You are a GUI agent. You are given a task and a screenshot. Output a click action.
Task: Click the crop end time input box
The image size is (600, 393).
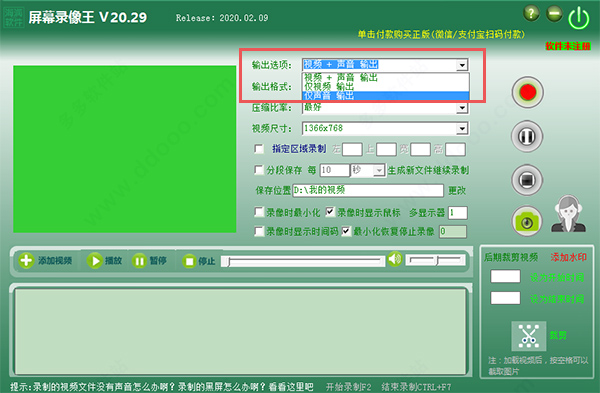(505, 298)
